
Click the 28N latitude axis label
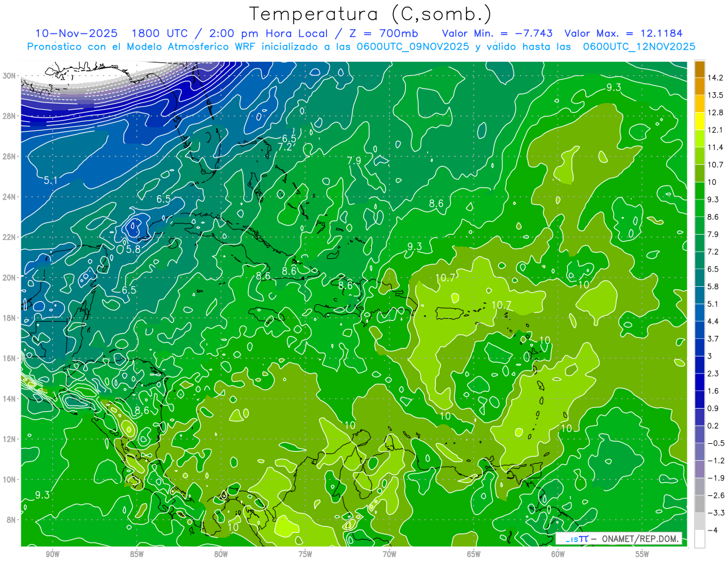(10, 116)
